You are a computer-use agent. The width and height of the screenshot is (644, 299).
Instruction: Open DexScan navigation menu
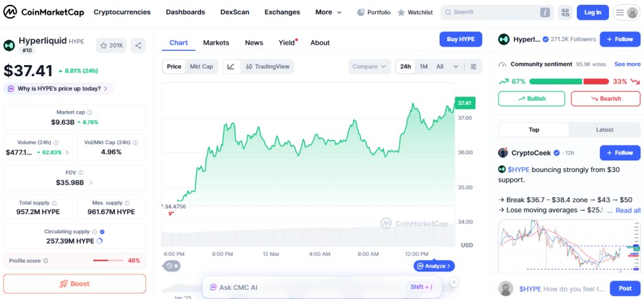[235, 12]
